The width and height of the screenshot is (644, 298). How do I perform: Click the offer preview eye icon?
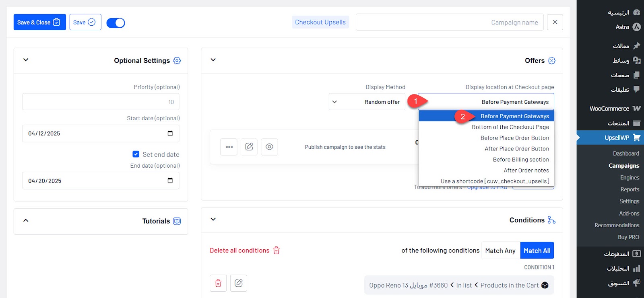[x=269, y=147]
